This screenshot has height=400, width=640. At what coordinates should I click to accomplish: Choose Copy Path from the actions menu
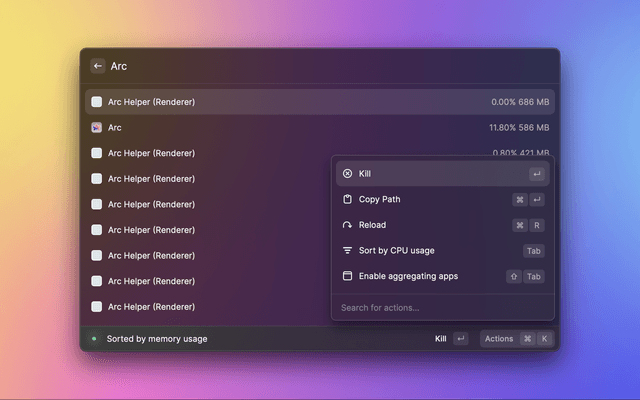pyautogui.click(x=443, y=199)
